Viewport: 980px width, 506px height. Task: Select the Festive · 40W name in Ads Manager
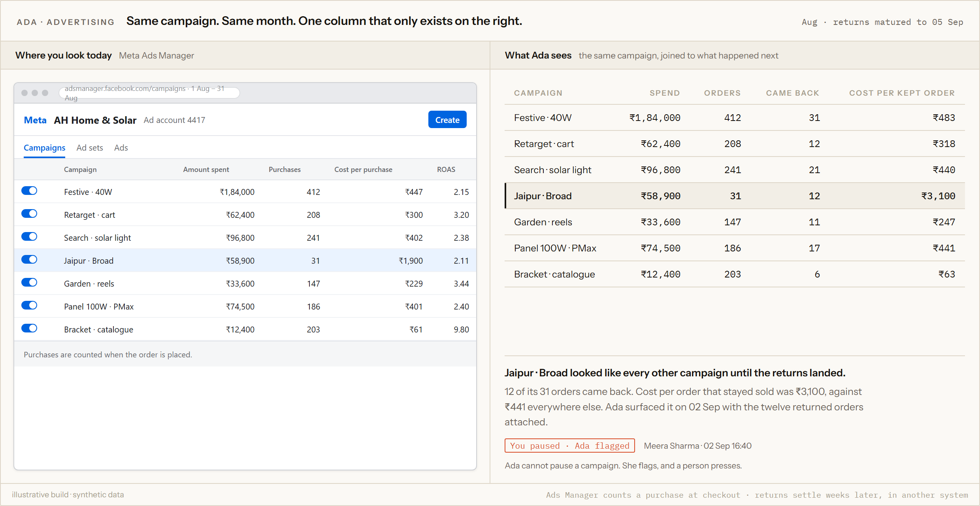88,192
